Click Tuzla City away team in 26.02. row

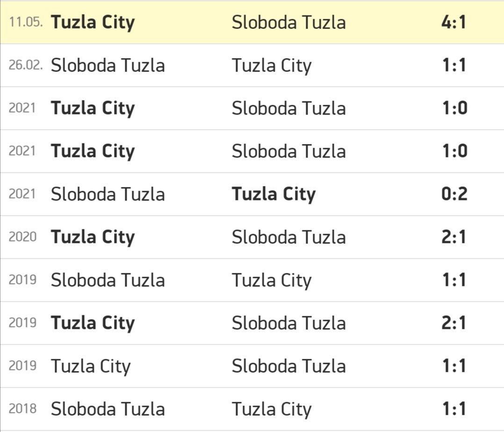[272, 66]
